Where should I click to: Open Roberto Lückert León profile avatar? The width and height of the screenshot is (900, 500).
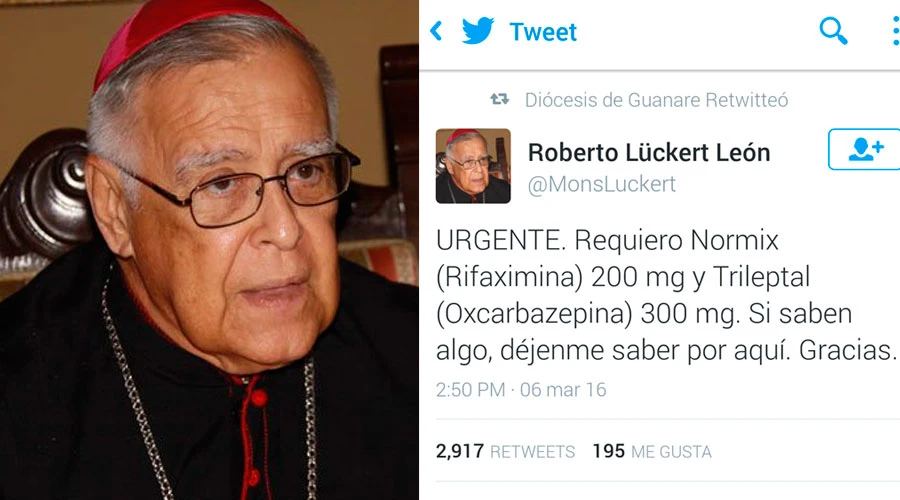(x=473, y=166)
